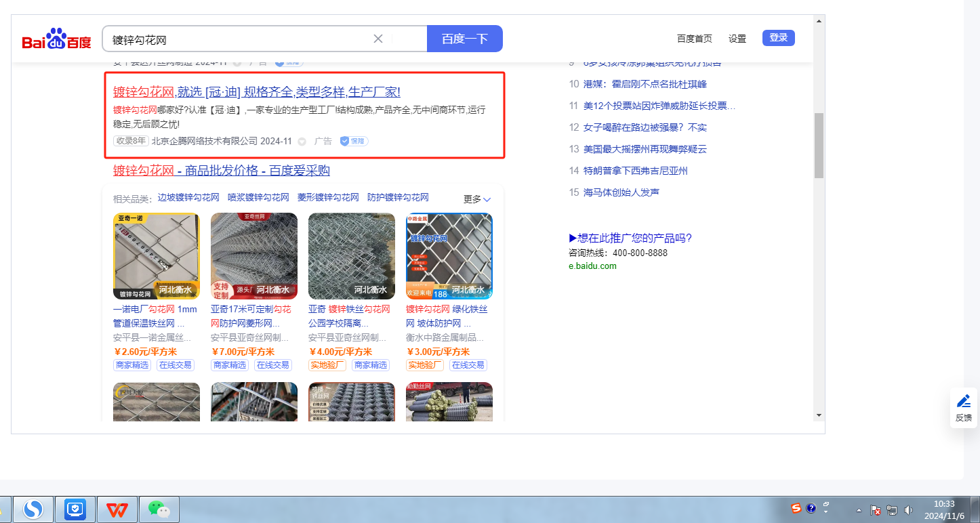The image size is (980, 523).
Task: Click the 登录 login button
Action: click(x=779, y=38)
